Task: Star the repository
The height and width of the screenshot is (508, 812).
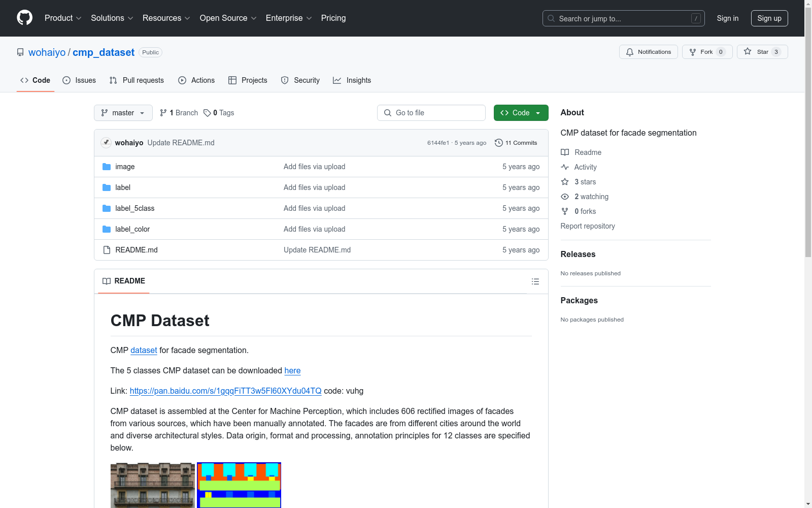Action: tap(762, 52)
